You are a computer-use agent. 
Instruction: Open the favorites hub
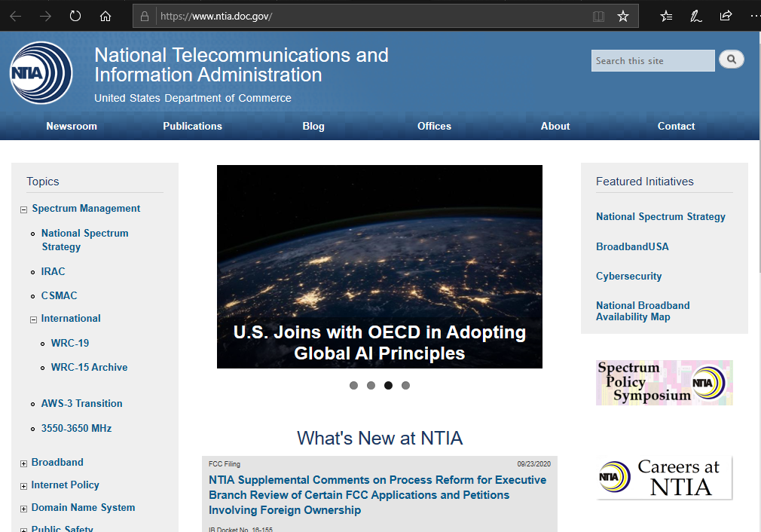click(666, 17)
